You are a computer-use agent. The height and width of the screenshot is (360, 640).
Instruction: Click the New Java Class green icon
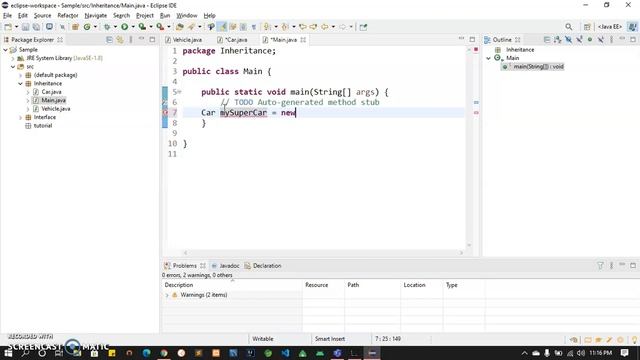[x=87, y=27]
